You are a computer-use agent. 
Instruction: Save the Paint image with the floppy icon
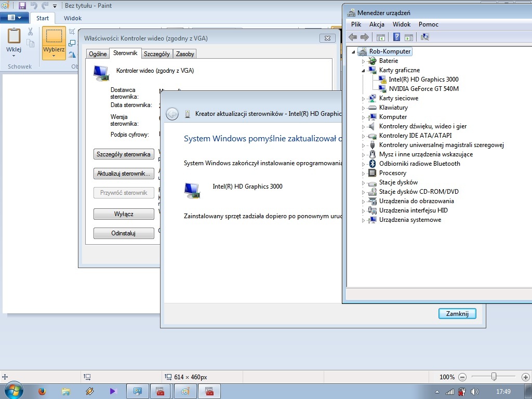tap(22, 5)
